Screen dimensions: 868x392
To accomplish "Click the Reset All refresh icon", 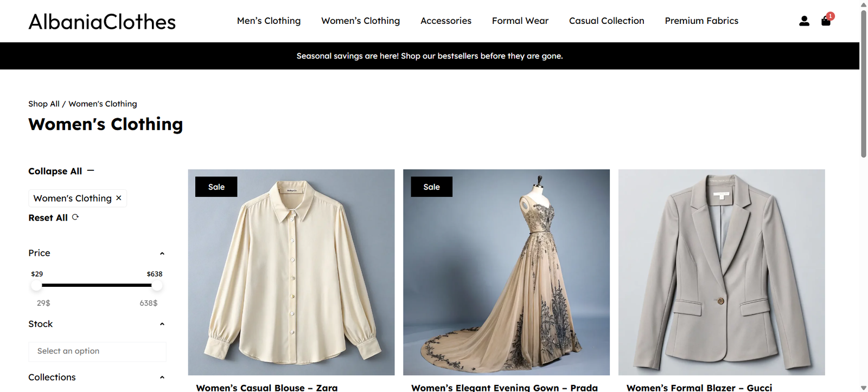I will pos(75,217).
